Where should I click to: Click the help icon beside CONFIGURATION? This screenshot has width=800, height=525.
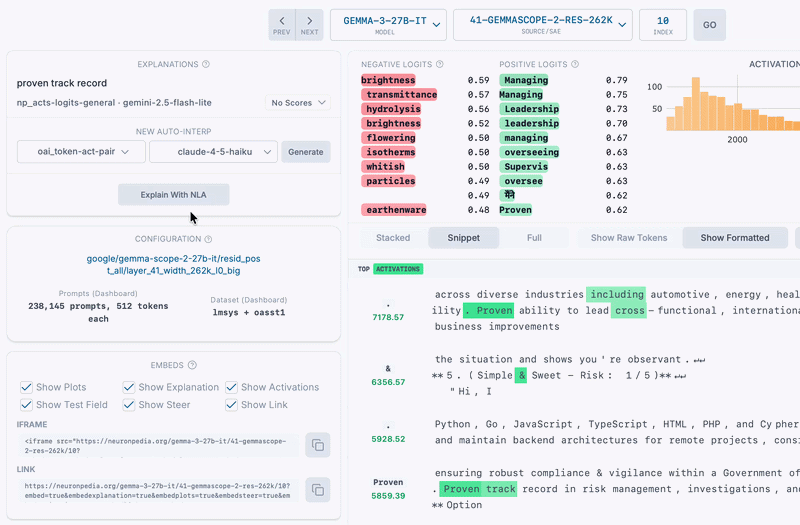tap(208, 239)
